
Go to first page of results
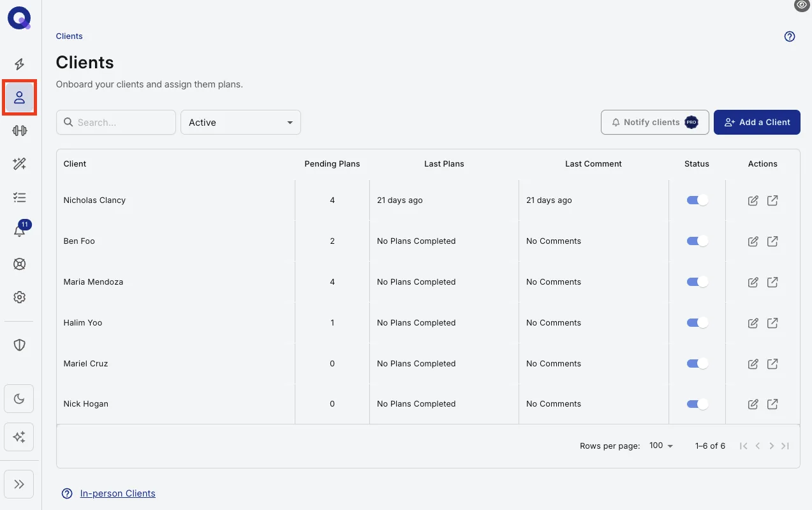click(744, 446)
